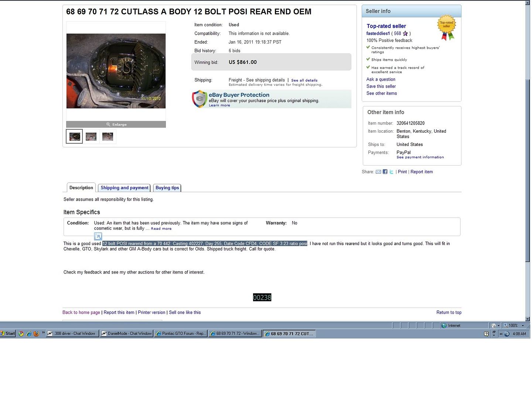Image resolution: width=532 pixels, height=399 pixels.
Task: Select first rear end thumbnail
Action: tap(74, 137)
